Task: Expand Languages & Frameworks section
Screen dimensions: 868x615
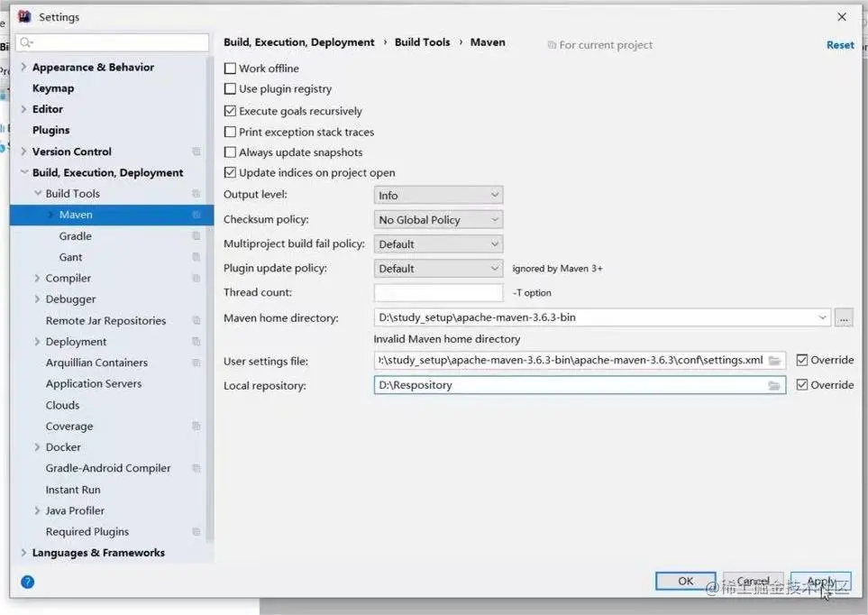Action: coord(23,553)
